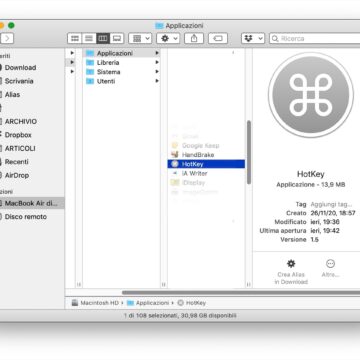Click the large HotKey preview icon
360x360 pixels.
coord(311,95)
